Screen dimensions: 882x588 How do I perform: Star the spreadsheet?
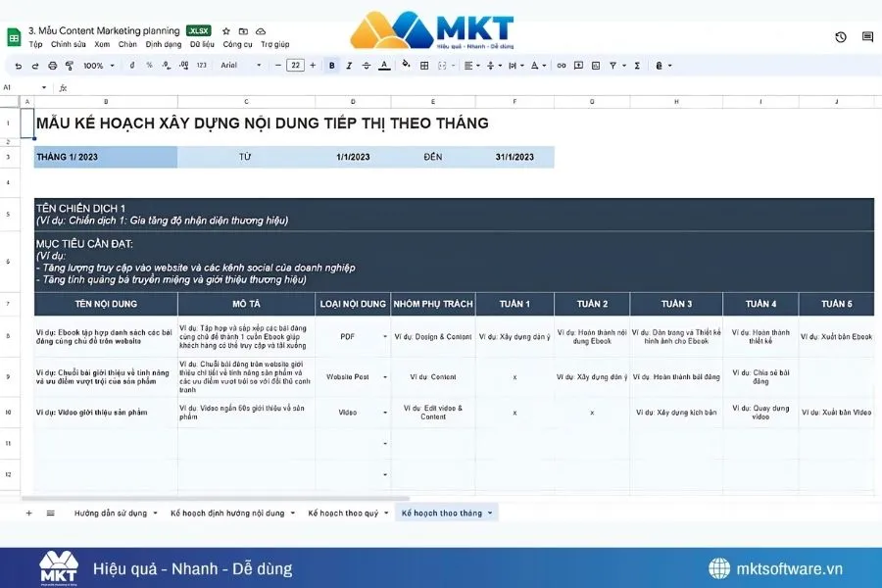point(223,30)
